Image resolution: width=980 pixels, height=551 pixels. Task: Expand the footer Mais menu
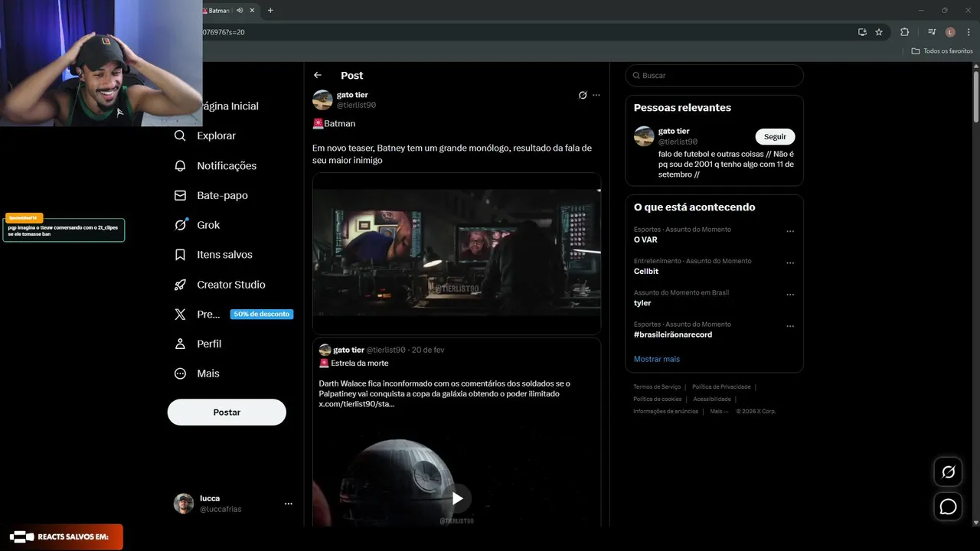tap(719, 412)
